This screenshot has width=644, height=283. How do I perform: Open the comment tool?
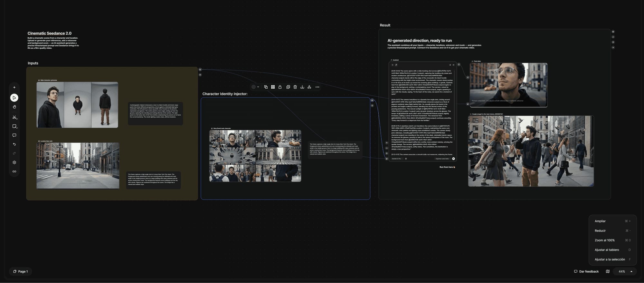point(14,135)
